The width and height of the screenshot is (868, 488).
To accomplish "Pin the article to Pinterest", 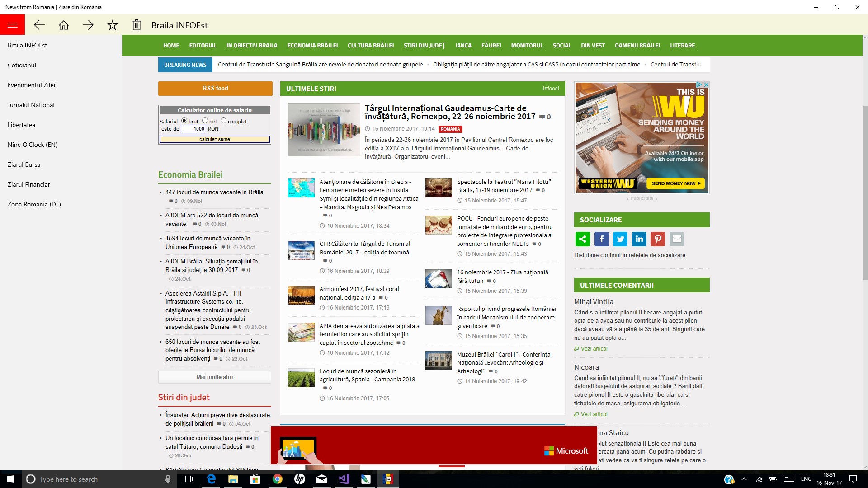I will point(658,239).
